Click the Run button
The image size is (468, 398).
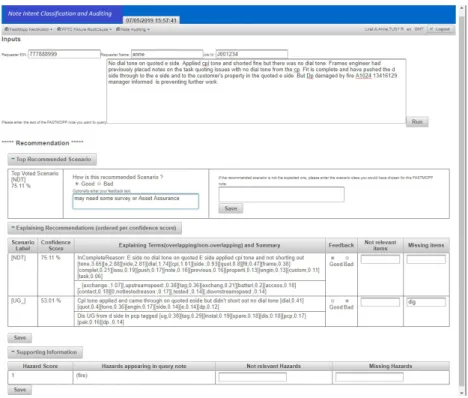(417, 122)
